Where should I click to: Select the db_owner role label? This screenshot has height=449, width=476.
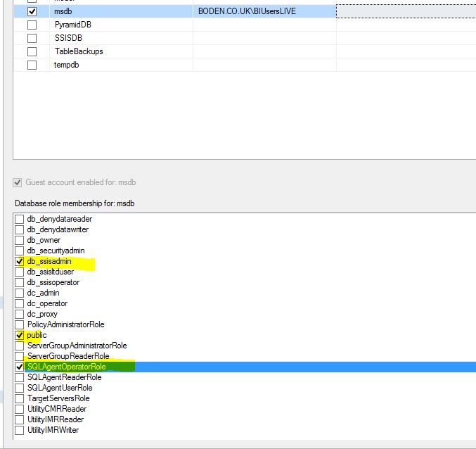[x=44, y=240]
